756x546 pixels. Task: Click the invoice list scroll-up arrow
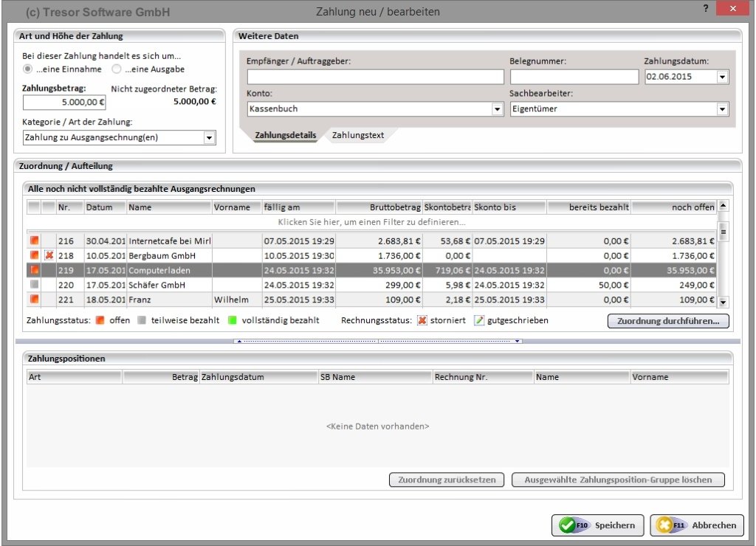(x=723, y=206)
